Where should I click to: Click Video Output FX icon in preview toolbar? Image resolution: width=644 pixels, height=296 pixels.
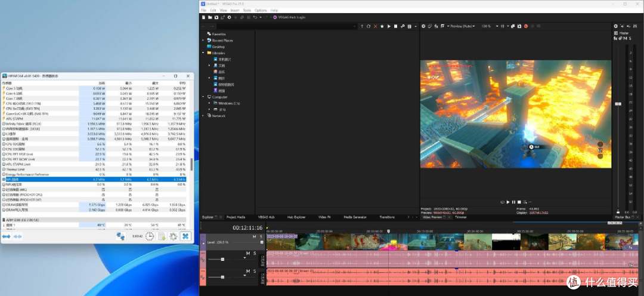[x=436, y=26]
